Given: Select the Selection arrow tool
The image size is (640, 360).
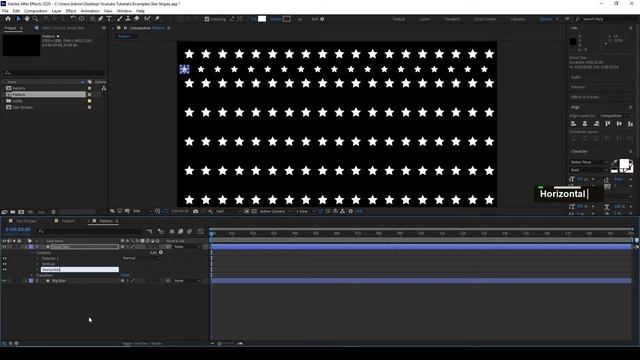Looking at the screenshot, I should tap(18, 19).
